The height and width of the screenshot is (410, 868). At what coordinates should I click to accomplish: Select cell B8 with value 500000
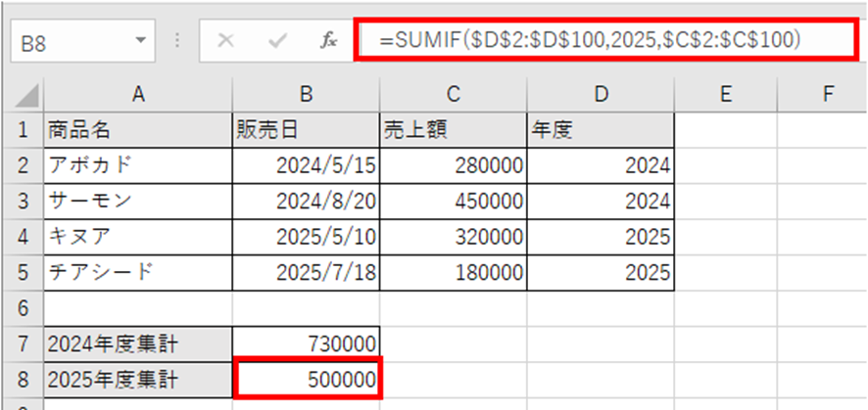coord(307,378)
